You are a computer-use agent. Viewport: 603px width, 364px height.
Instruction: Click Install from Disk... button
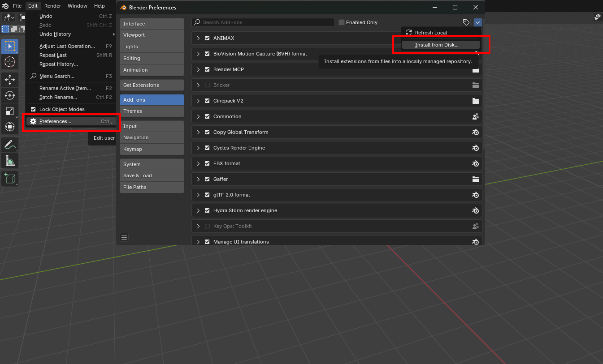tap(441, 45)
